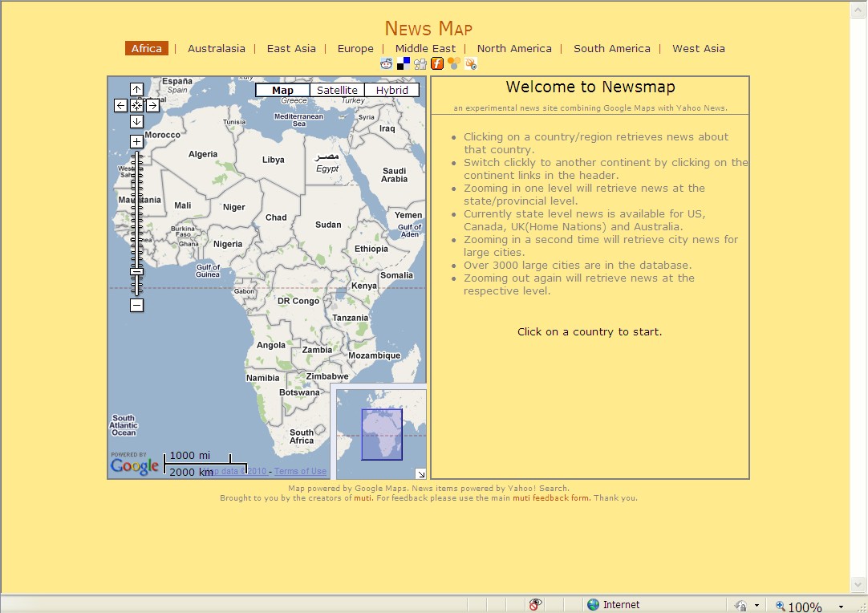Switch to the North America continent
This screenshot has width=868, height=613.
coord(514,48)
